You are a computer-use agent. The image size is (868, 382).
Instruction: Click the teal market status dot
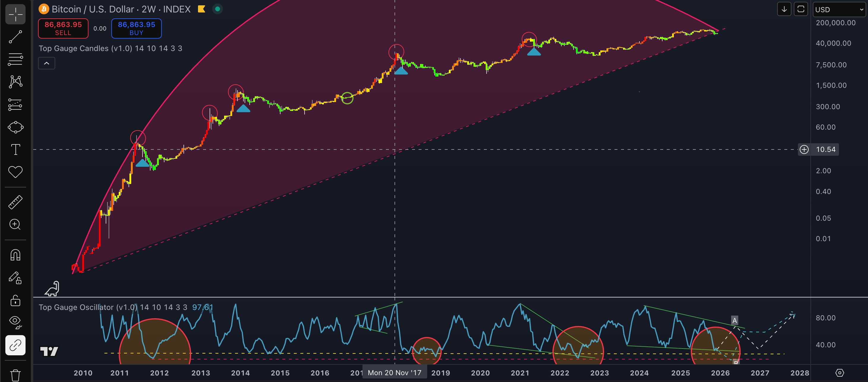click(x=217, y=9)
